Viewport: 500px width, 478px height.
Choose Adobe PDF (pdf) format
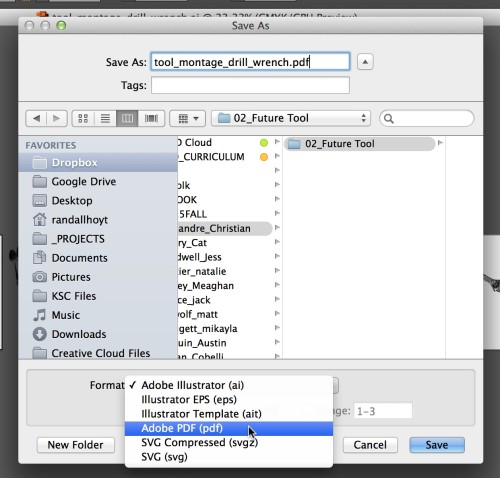coord(229,428)
